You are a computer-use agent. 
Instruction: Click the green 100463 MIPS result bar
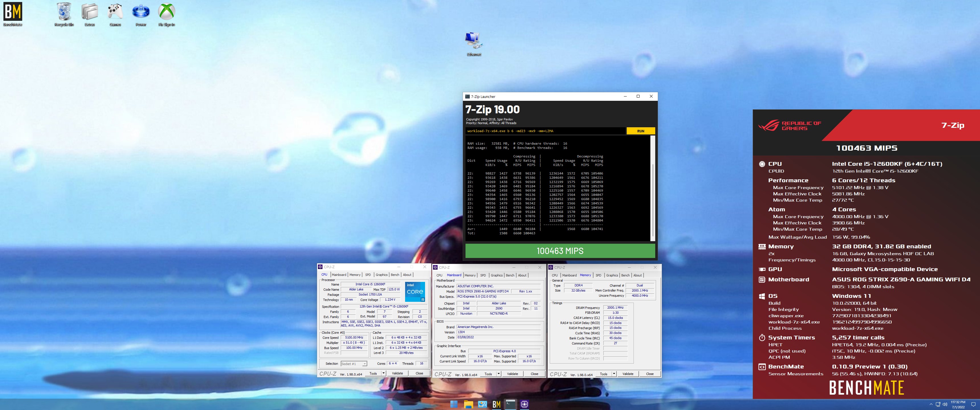point(560,251)
